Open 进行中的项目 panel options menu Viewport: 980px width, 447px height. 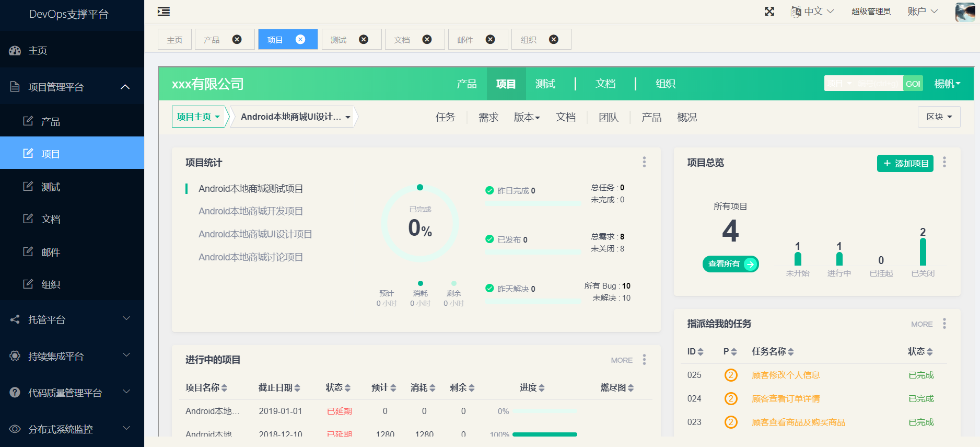644,360
